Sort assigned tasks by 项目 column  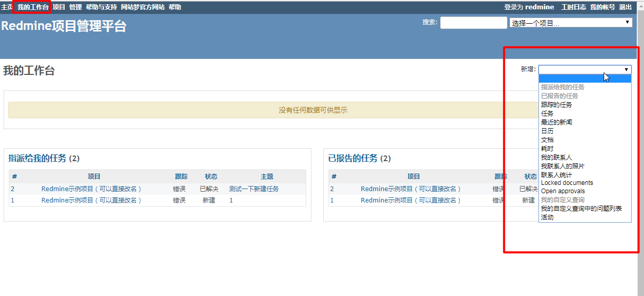[x=94, y=177]
